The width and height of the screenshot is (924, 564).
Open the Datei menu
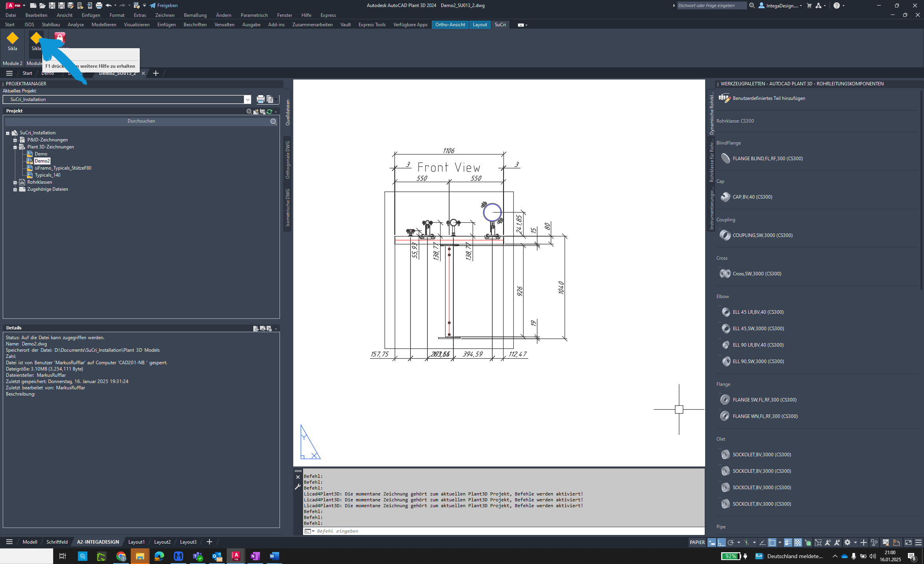point(11,15)
